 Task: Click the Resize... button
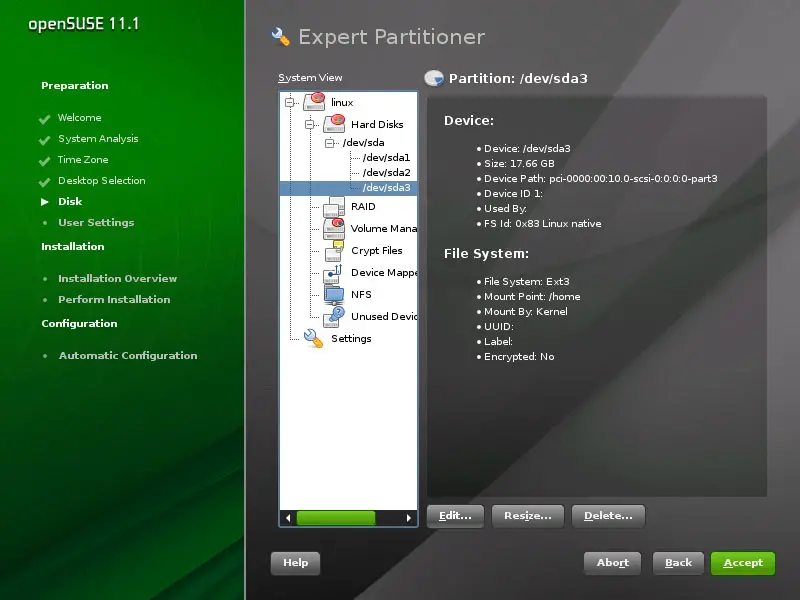[x=528, y=516]
